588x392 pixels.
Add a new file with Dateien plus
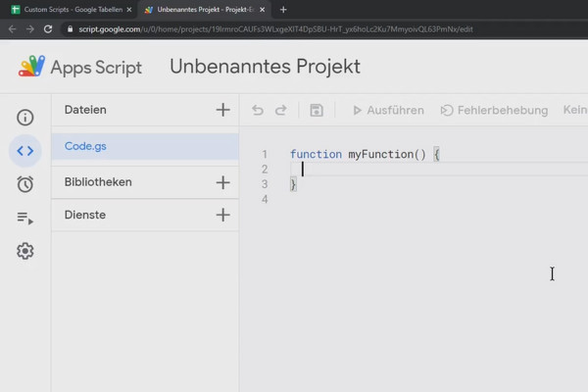(222, 110)
